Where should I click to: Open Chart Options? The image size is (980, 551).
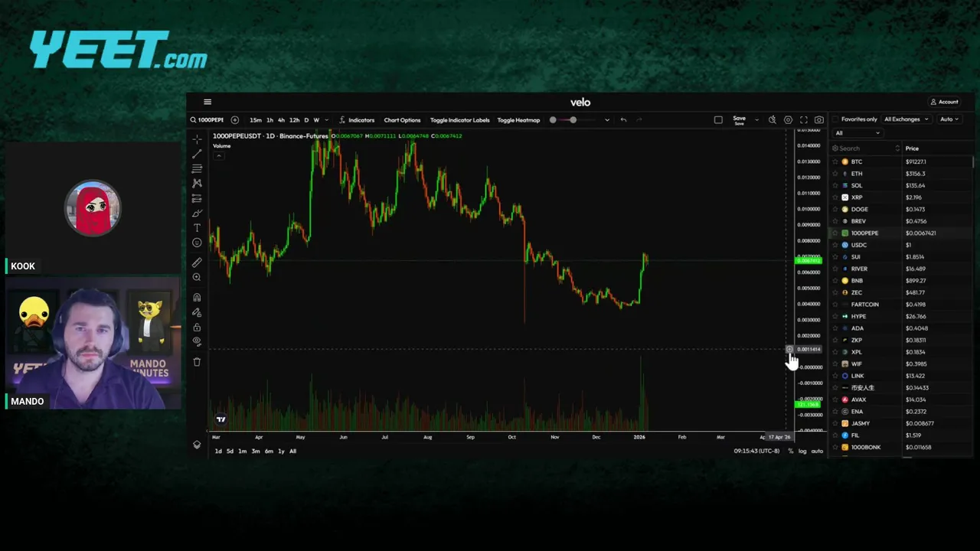[x=402, y=120]
